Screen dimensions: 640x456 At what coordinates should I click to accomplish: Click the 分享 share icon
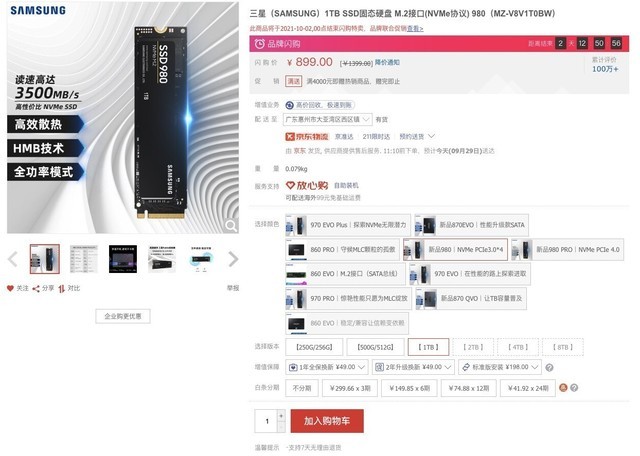pos(36,289)
